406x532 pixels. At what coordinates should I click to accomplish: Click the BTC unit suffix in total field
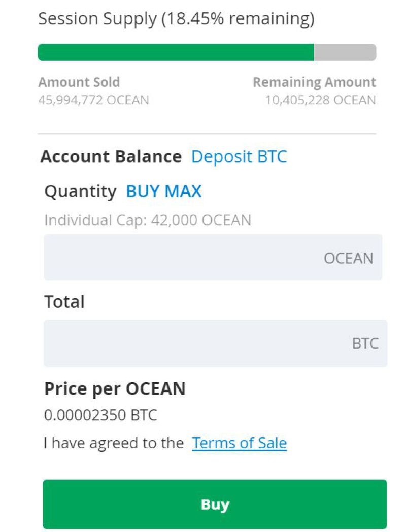click(x=365, y=343)
